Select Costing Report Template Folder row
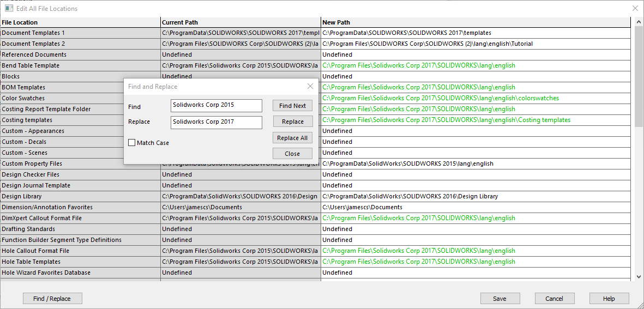The height and width of the screenshot is (309, 644). 62,109
